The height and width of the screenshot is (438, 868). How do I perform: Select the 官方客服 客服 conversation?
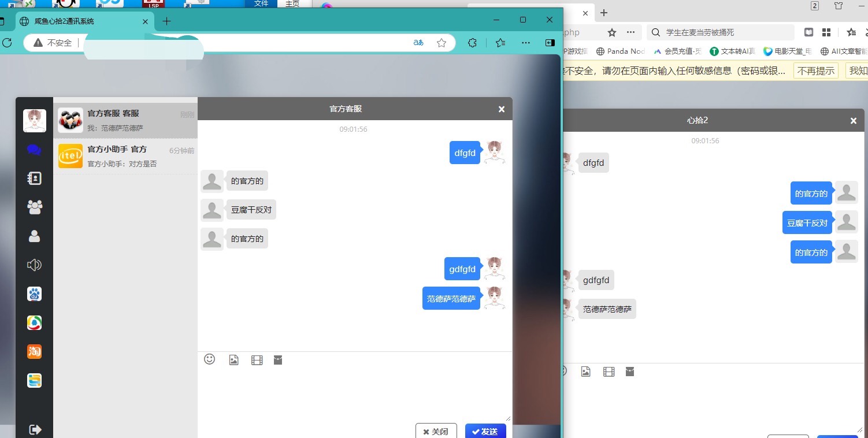click(125, 120)
